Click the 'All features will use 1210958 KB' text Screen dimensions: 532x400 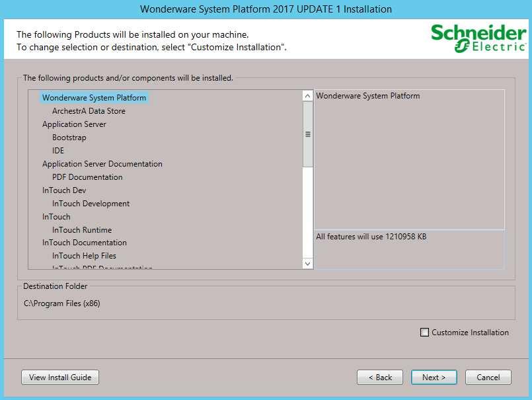[x=371, y=237]
